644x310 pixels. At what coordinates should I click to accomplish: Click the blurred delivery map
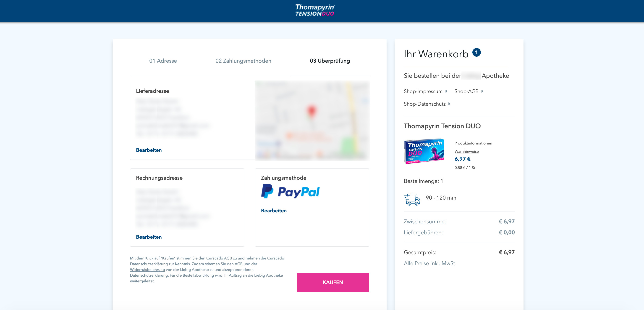point(312,121)
